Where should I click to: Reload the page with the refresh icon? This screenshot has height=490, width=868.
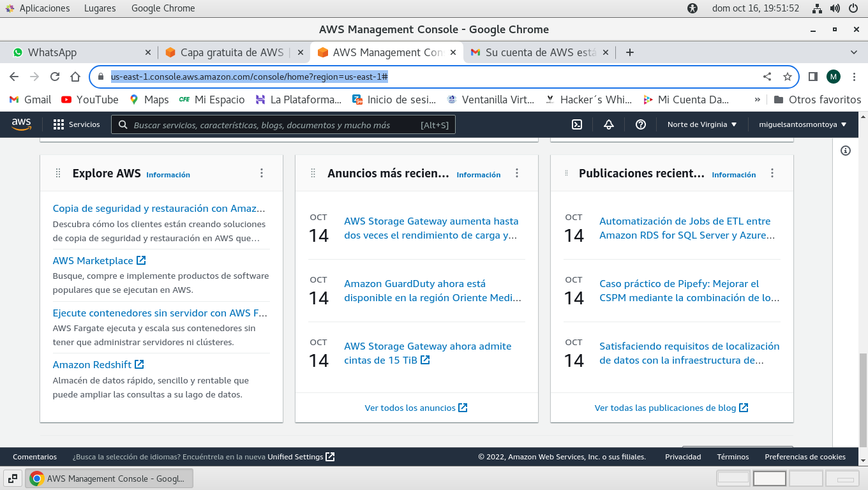[55, 77]
